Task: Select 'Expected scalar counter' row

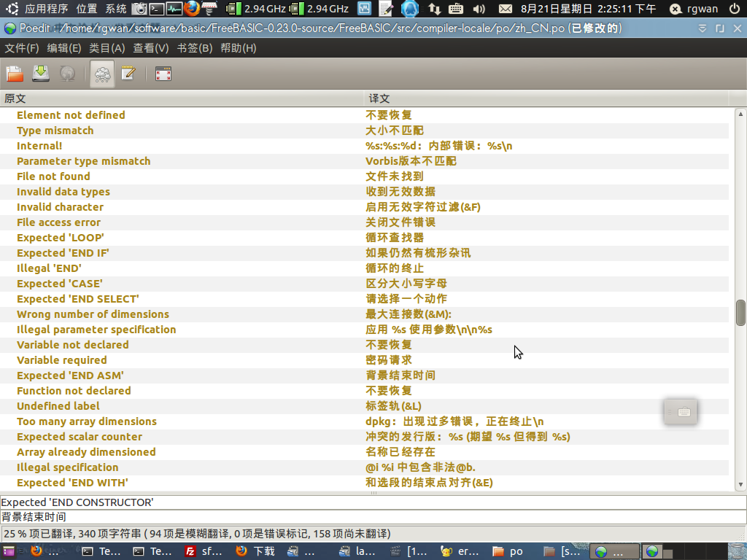Action: pyautogui.click(x=364, y=437)
